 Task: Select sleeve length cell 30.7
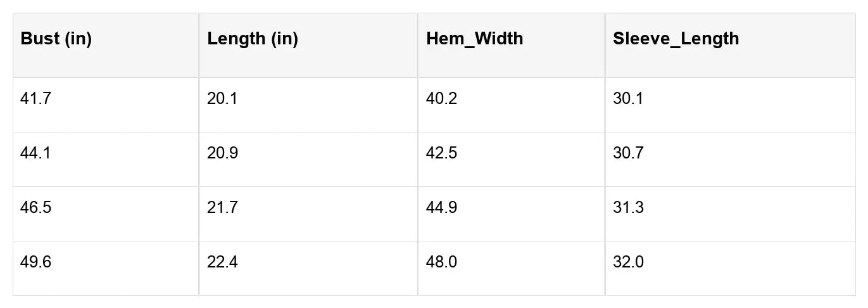tap(628, 153)
